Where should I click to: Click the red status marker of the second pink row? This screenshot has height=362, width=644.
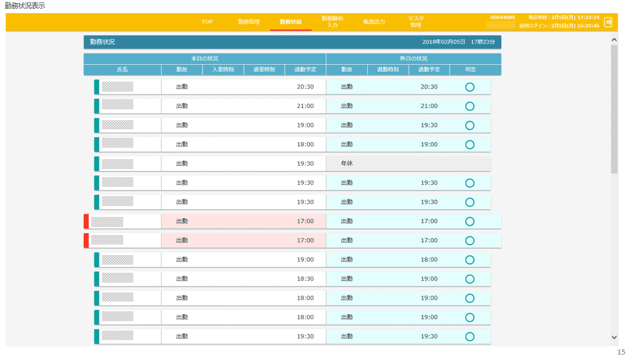[86, 241]
